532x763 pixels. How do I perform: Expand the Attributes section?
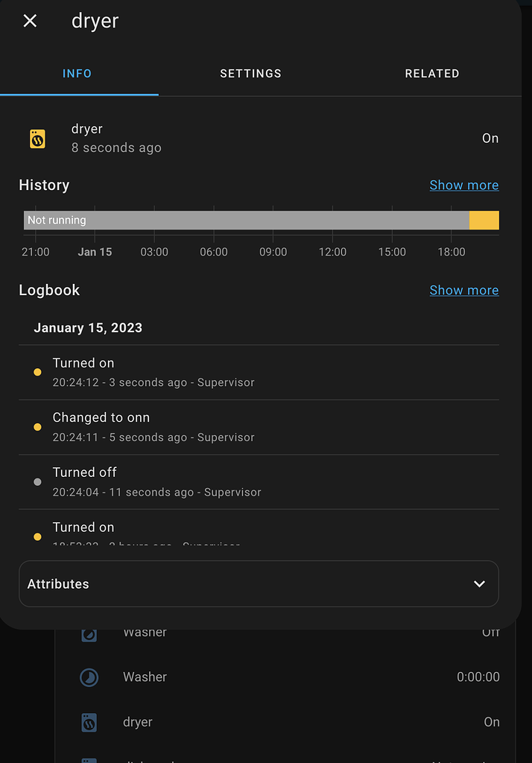pyautogui.click(x=259, y=583)
